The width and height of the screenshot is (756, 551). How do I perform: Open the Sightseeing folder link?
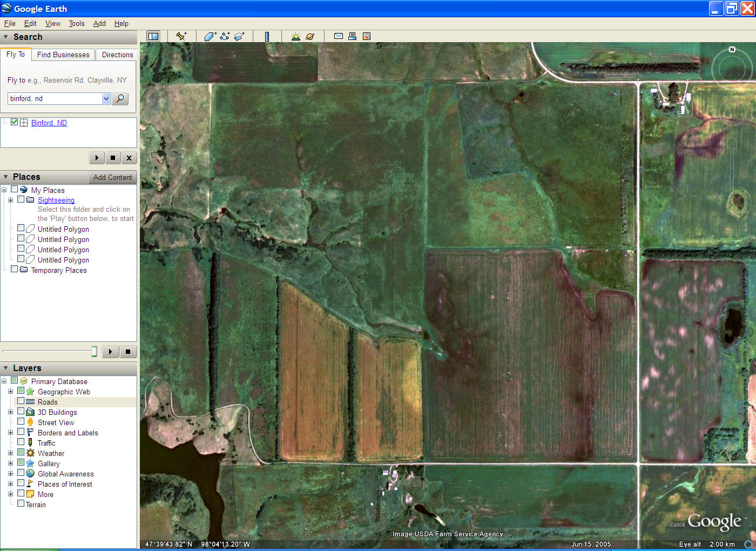point(56,200)
